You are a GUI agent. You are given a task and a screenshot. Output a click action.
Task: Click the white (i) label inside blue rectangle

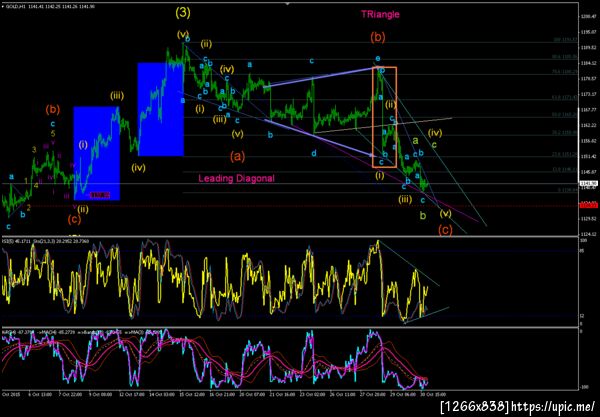pos(83,145)
